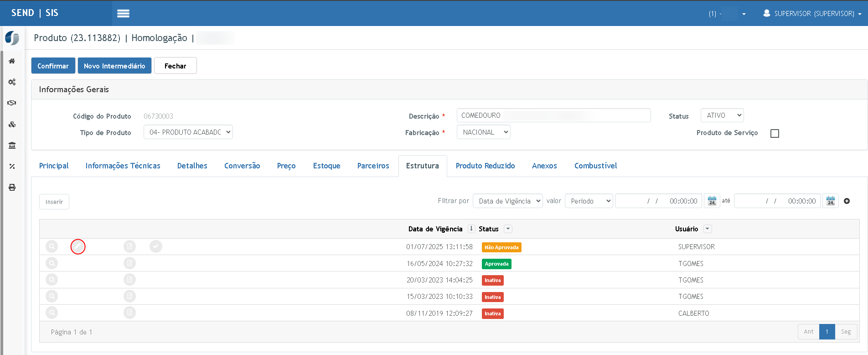Image resolution: width=868 pixels, height=355 pixels.
Task: Open the SEND SIS logo in sidebar
Action: 12,38
